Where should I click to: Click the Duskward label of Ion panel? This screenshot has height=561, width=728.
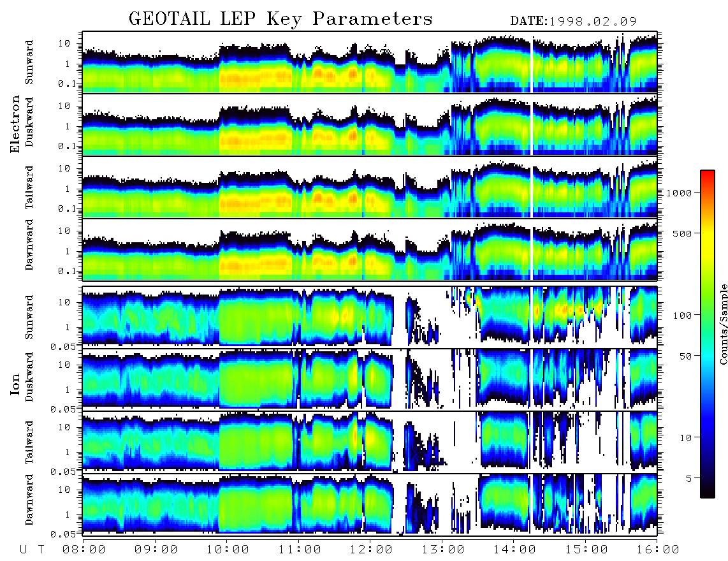pos(29,377)
